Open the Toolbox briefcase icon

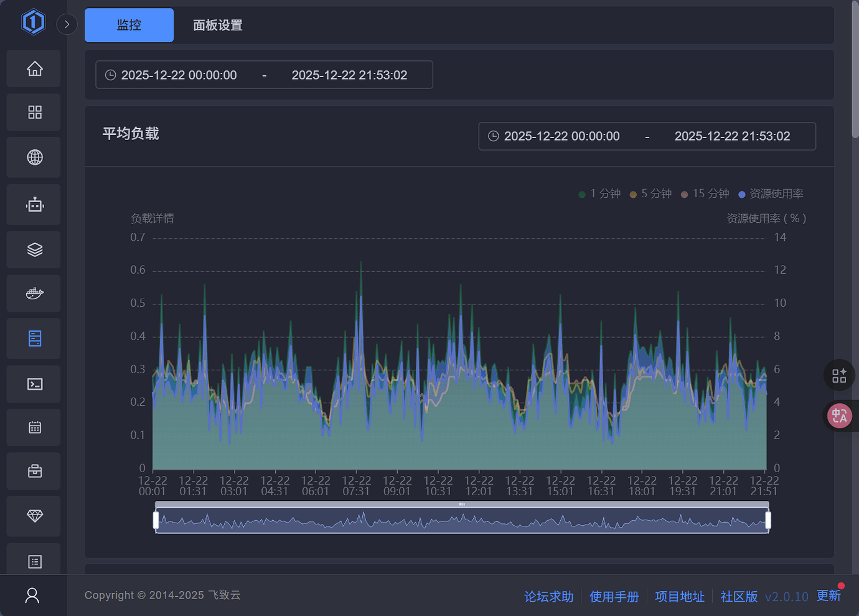pyautogui.click(x=35, y=471)
